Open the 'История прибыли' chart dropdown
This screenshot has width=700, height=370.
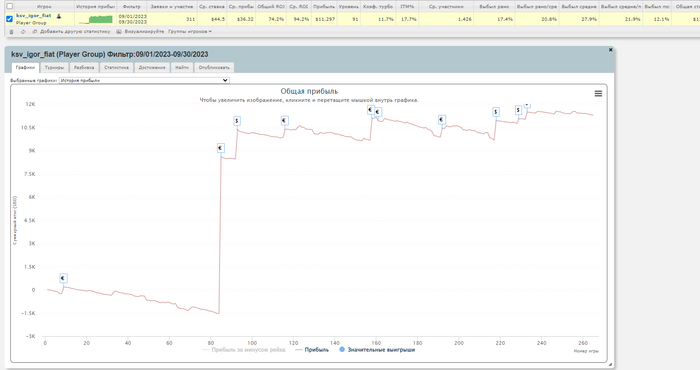coord(144,80)
